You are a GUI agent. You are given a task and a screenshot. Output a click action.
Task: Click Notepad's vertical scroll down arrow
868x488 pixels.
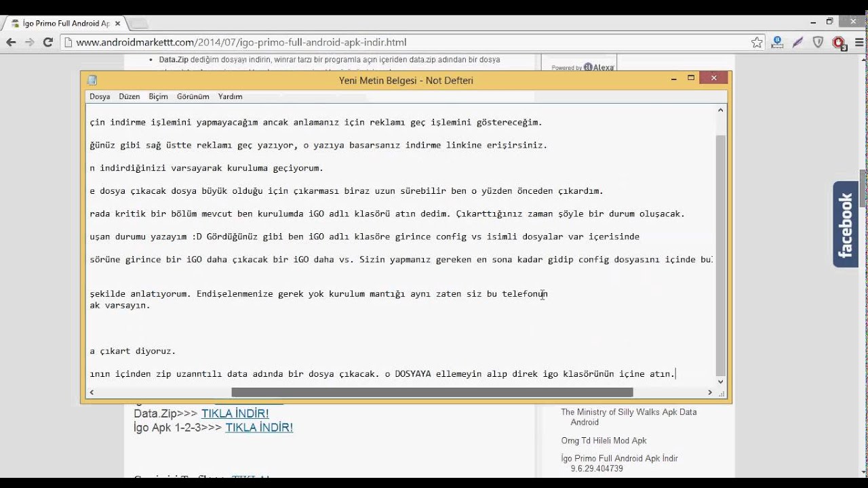tap(721, 382)
